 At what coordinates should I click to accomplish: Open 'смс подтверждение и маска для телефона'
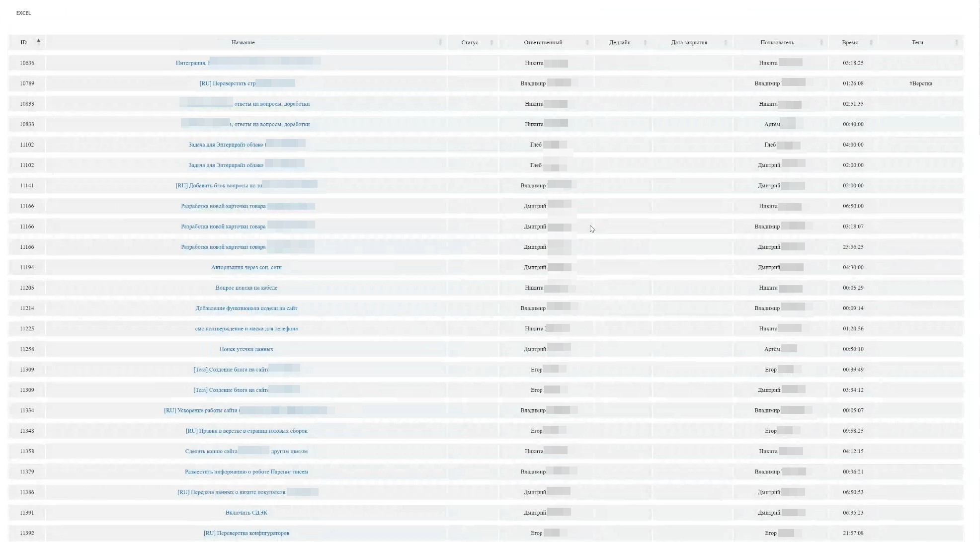pyautogui.click(x=246, y=328)
